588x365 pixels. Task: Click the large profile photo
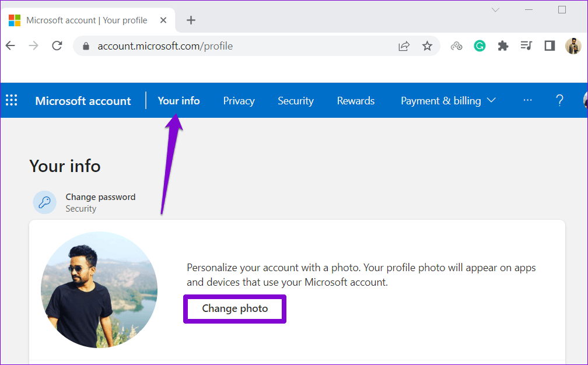pyautogui.click(x=99, y=290)
